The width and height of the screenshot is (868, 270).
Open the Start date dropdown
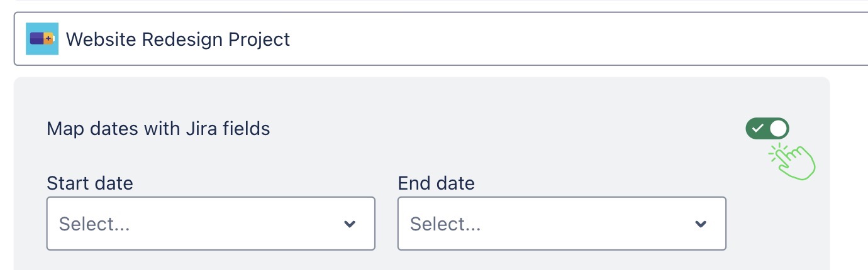(211, 224)
